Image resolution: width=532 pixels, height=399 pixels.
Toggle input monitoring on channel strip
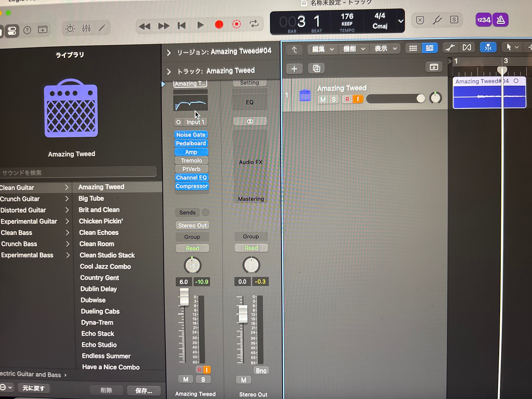click(207, 370)
